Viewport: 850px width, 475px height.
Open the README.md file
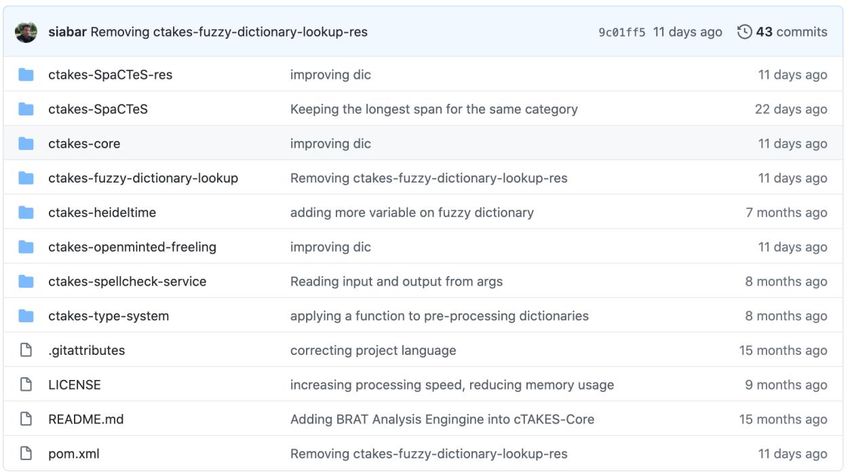pyautogui.click(x=86, y=419)
